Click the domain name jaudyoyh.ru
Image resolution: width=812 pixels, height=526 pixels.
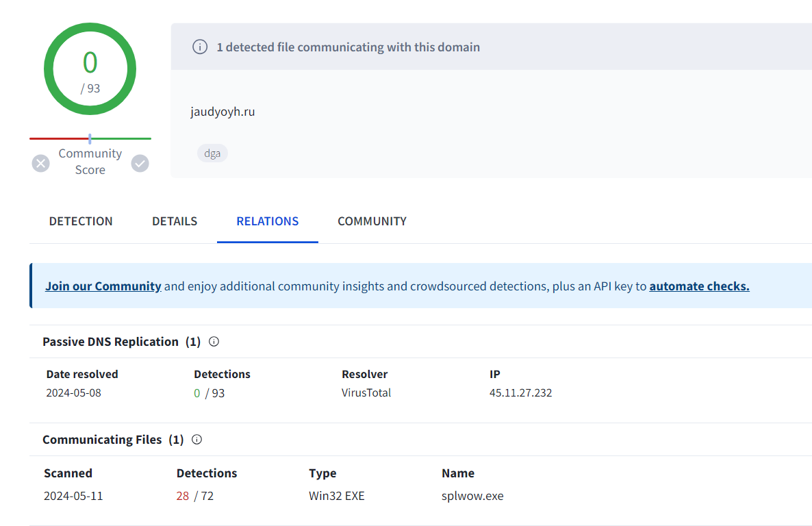tap(223, 112)
